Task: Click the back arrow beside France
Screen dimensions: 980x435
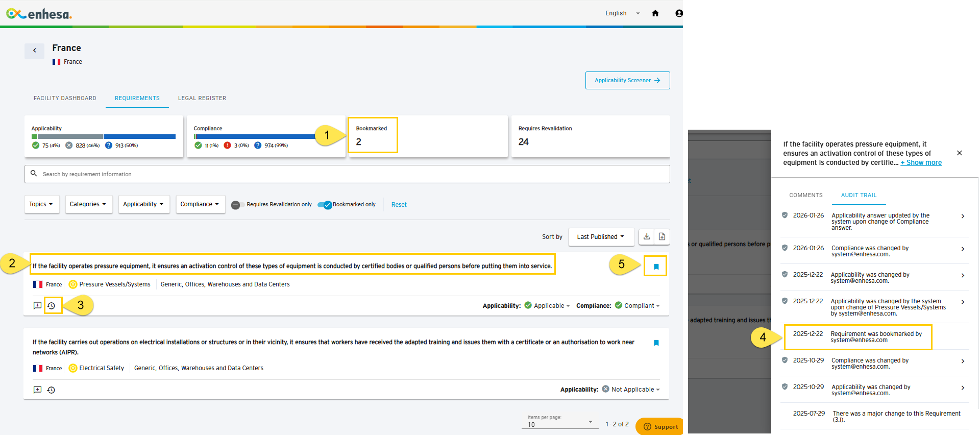Action: (x=34, y=51)
